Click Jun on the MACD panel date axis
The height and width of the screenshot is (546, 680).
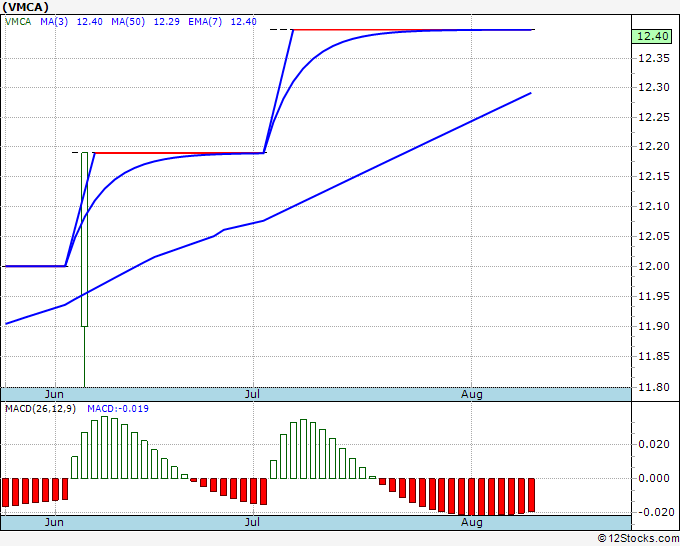(54, 522)
